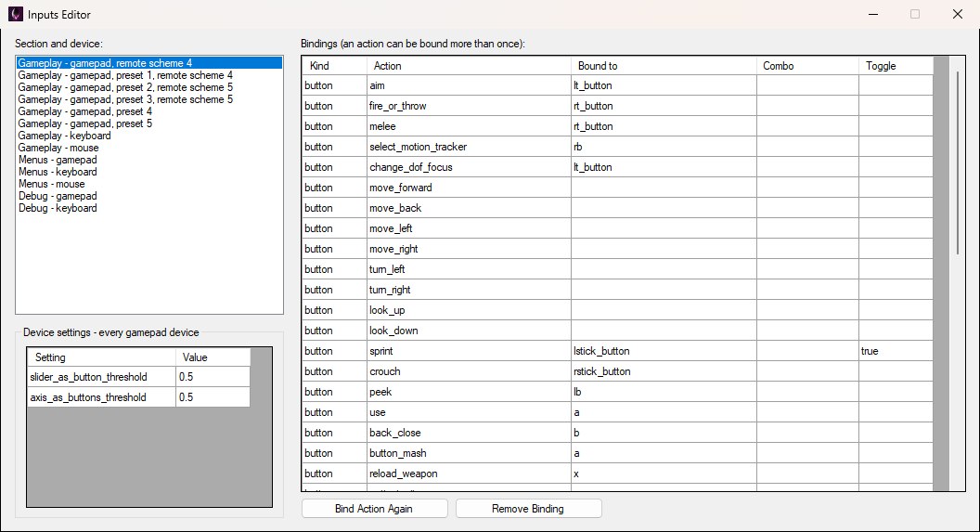Viewport: 980px width, 532px height.
Task: Open 'Menus - keyboard' section
Action: [149, 172]
